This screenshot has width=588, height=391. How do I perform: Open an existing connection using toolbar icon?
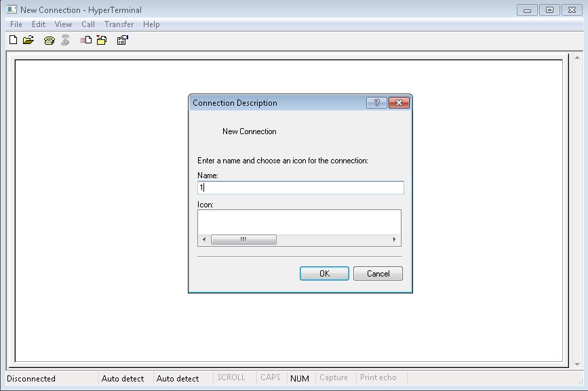(x=27, y=40)
